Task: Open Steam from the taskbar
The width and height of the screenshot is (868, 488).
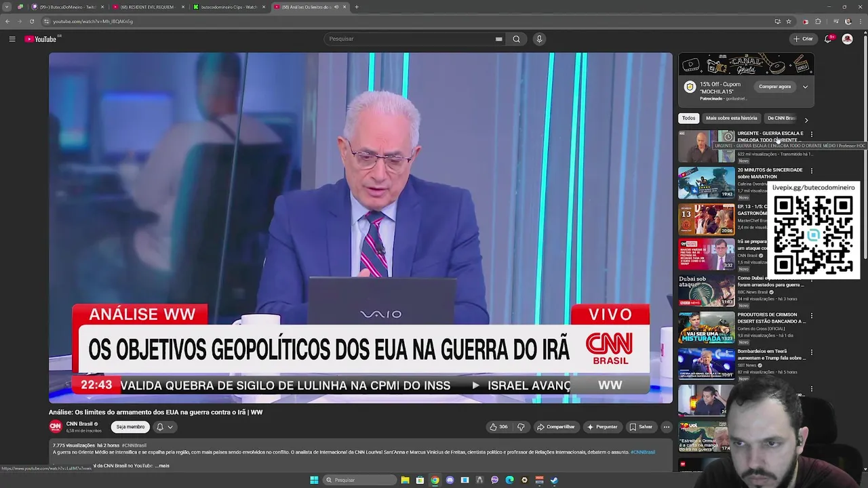Action: pyautogui.click(x=554, y=480)
